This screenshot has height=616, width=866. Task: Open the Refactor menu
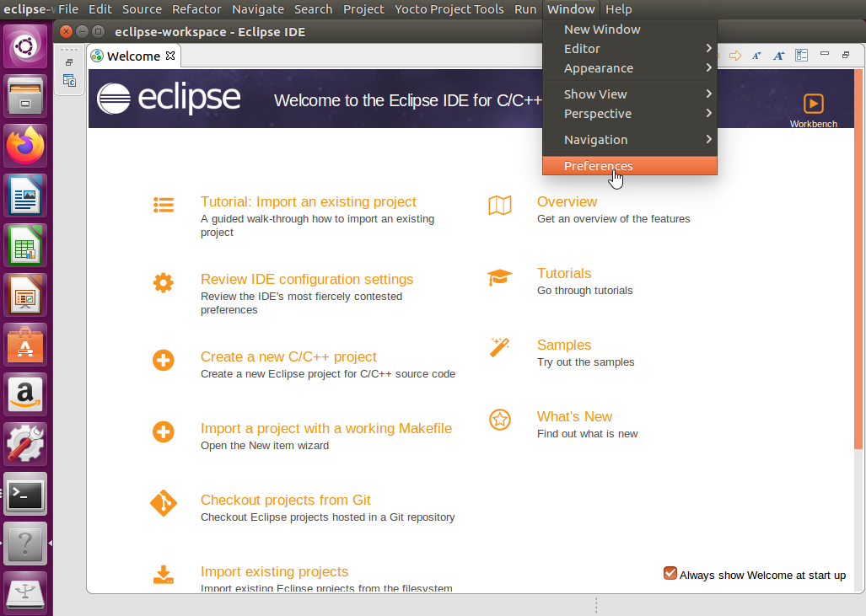click(196, 9)
